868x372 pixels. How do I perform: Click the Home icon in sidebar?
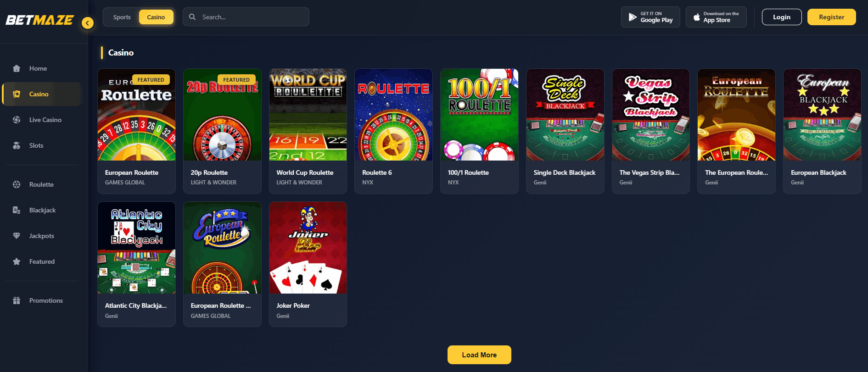coord(17,68)
